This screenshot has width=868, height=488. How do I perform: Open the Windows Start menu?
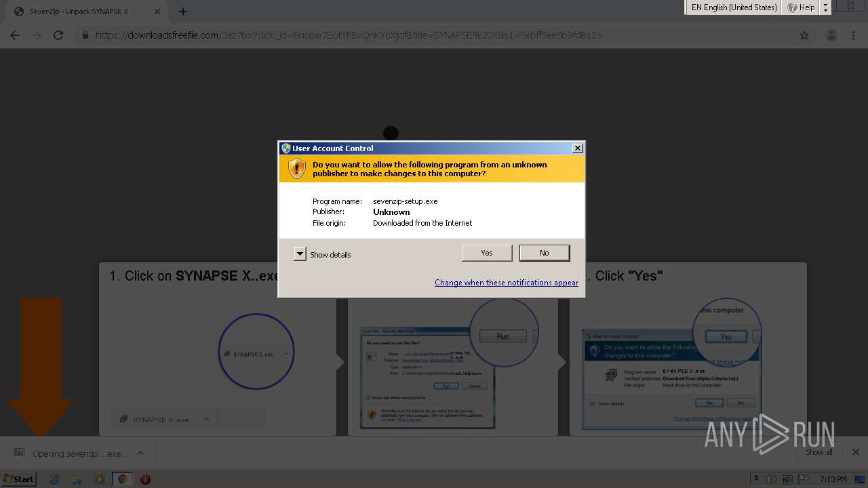pyautogui.click(x=18, y=479)
